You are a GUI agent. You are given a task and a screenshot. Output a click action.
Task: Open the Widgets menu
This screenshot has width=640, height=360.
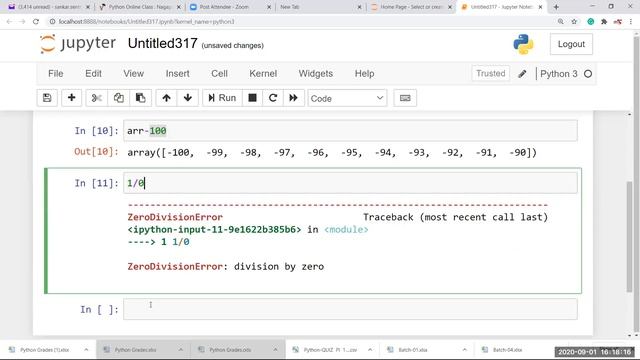(316, 73)
